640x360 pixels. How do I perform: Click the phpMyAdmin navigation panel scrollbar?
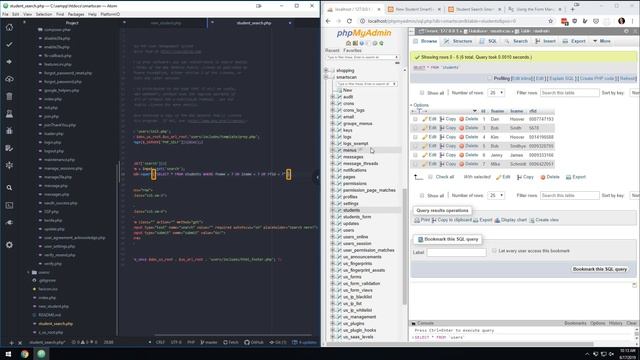click(x=404, y=247)
